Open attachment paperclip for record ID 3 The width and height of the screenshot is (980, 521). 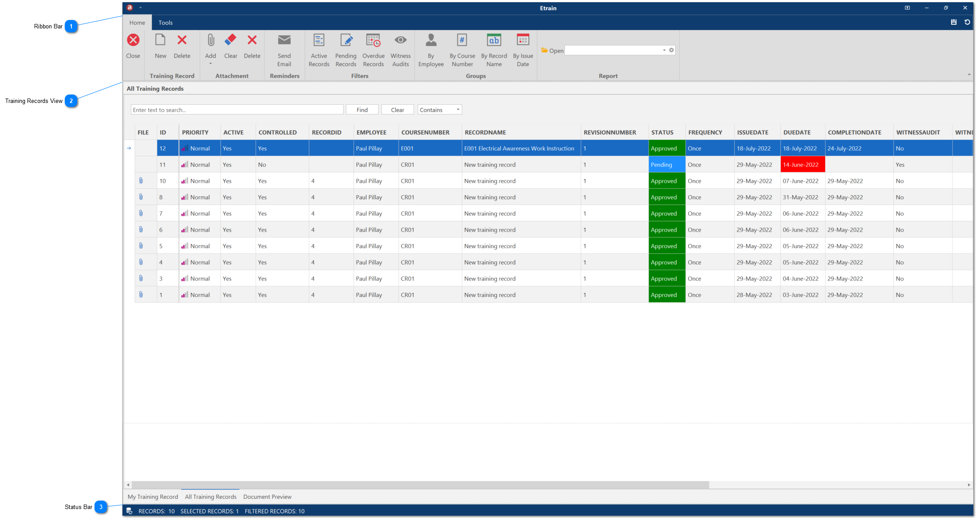[x=141, y=278]
